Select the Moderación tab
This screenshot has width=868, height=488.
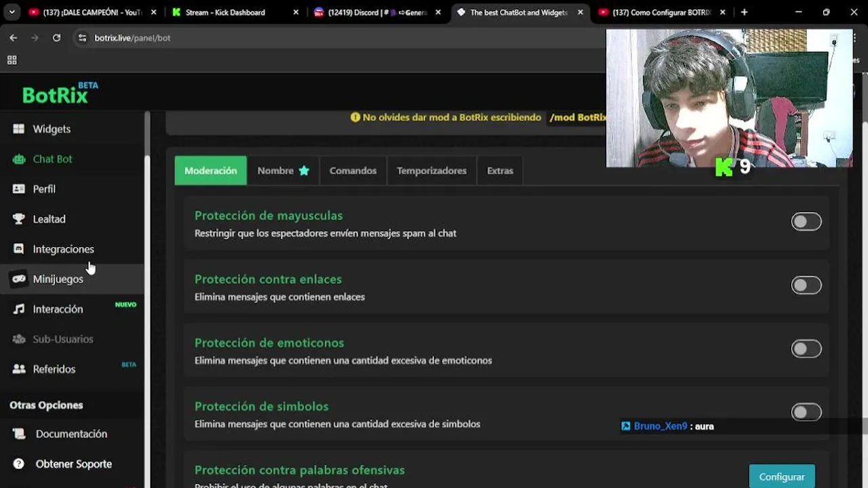(x=211, y=170)
